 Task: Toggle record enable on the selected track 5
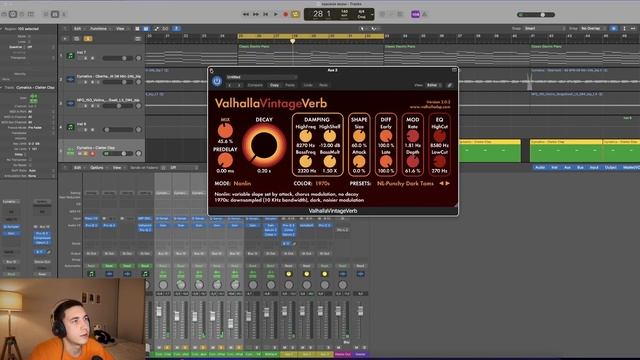(x=93, y=153)
